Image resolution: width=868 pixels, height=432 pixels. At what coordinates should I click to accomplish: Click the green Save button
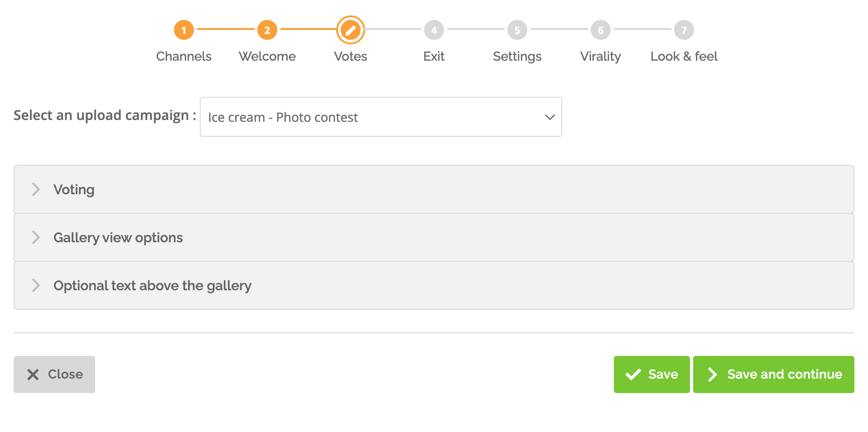click(x=652, y=374)
